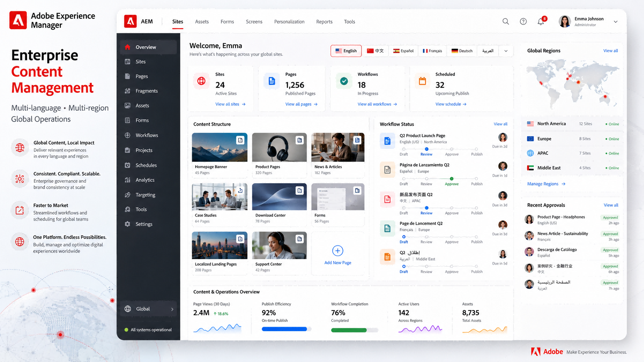Image resolution: width=644 pixels, height=362 pixels.
Task: Click View schedule link
Action: [x=451, y=104]
